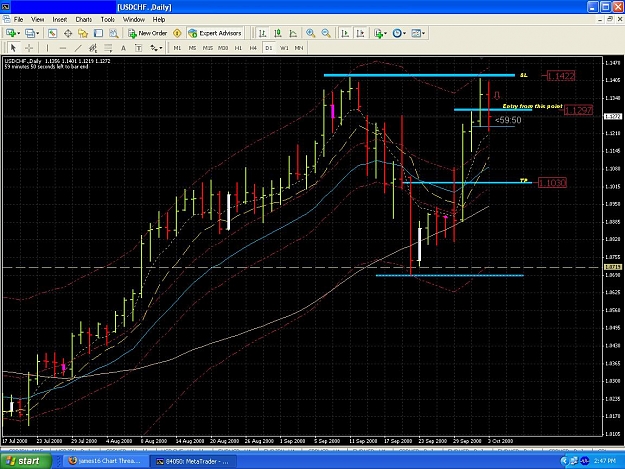Select the D1 daily timeframe
Viewport: 625px width, 469px height.
[x=269, y=48]
